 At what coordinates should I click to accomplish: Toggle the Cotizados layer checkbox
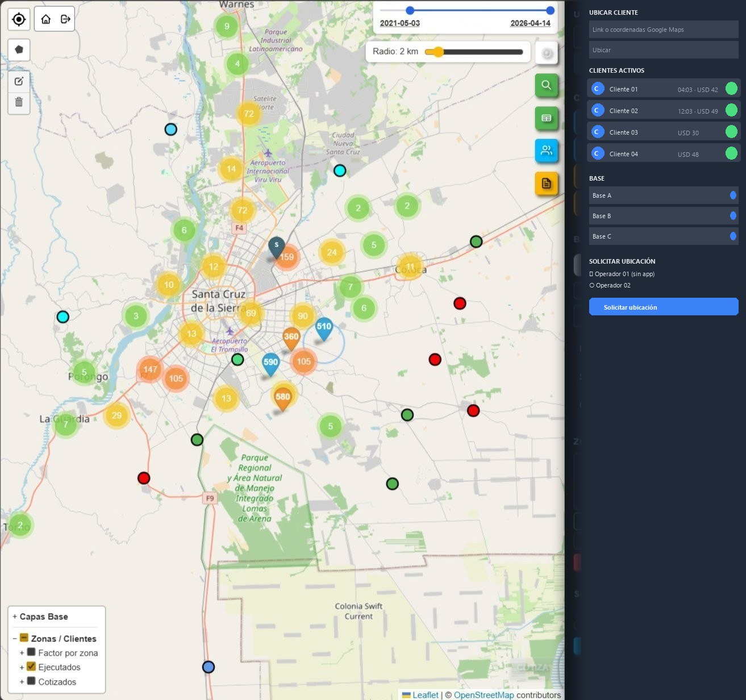(x=31, y=681)
